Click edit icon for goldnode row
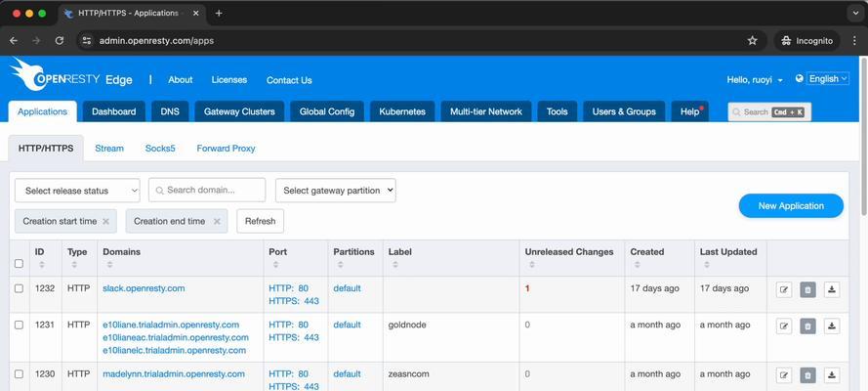 pos(784,326)
